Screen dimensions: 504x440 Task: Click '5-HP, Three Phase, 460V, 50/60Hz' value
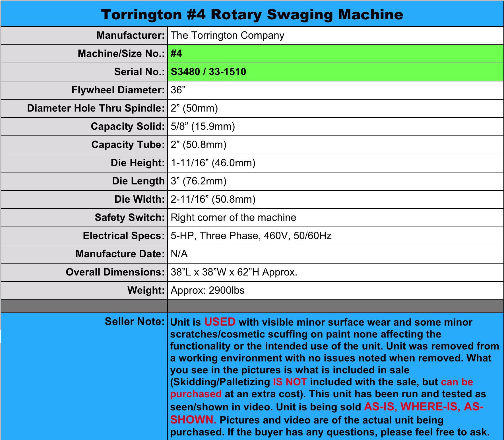pos(251,236)
